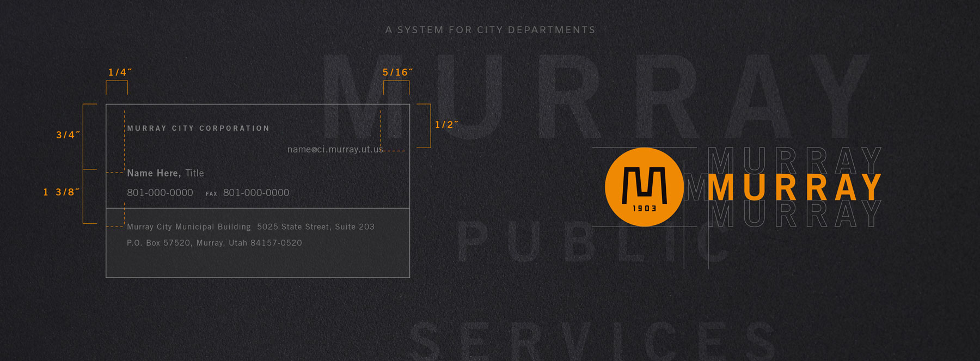Click the phone number before the FAX label
This screenshot has height=361, width=980.
(x=160, y=193)
